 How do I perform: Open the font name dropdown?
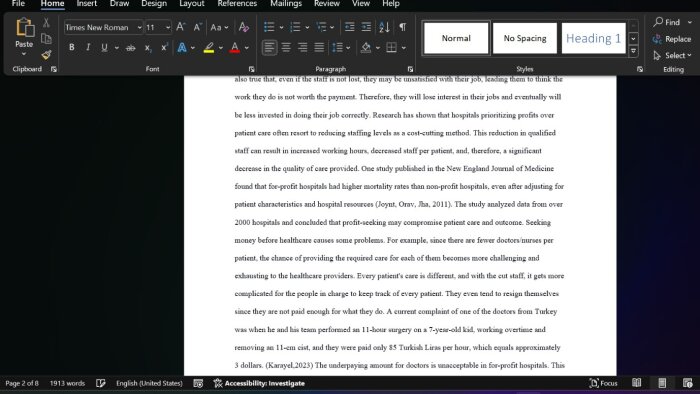point(139,28)
